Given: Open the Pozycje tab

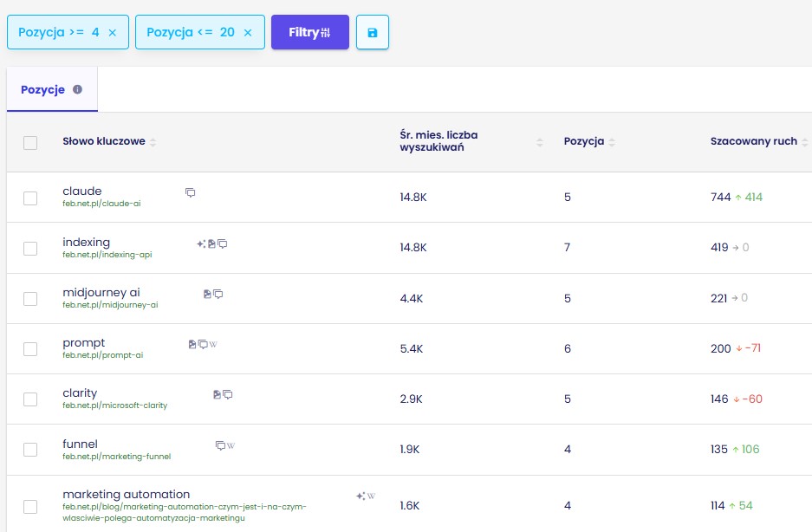Looking at the screenshot, I should click(x=52, y=89).
